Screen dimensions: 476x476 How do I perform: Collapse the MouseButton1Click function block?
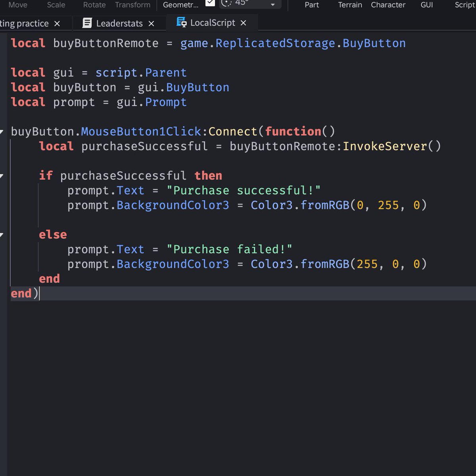pyautogui.click(x=2, y=132)
